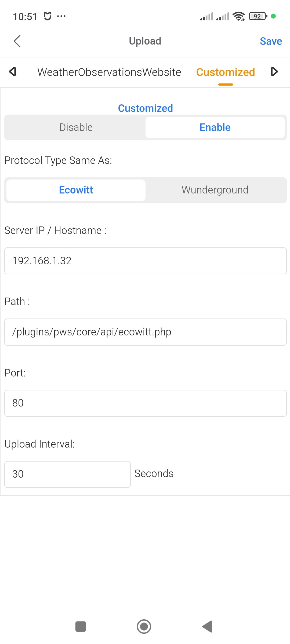Tap Save to store upload settings
Image resolution: width=290 pixels, height=644 pixels.
point(271,41)
